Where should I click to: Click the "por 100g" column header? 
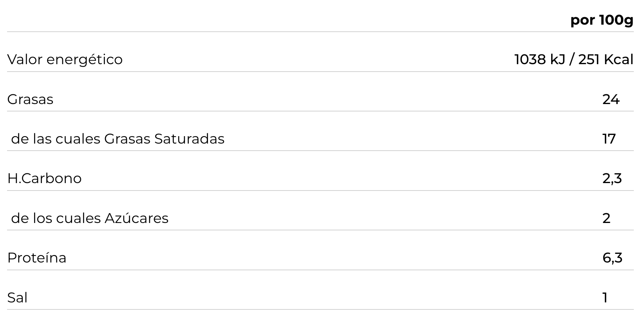click(x=602, y=20)
